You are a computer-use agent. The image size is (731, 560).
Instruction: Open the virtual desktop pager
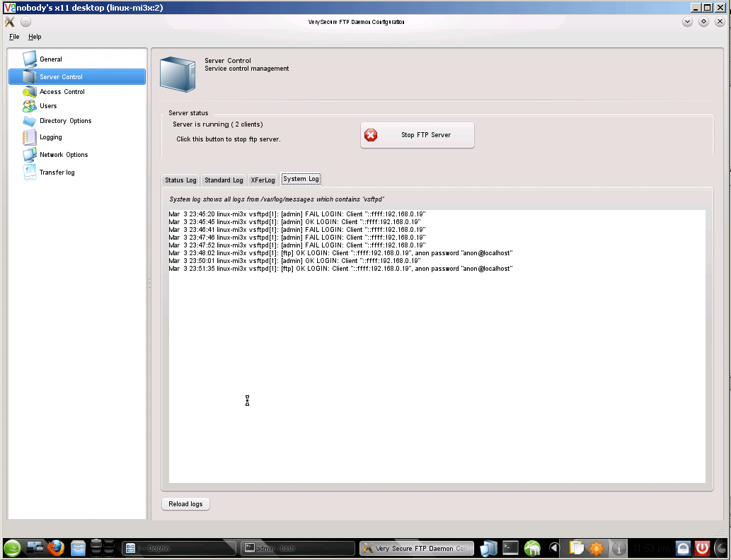pyautogui.click(x=103, y=549)
